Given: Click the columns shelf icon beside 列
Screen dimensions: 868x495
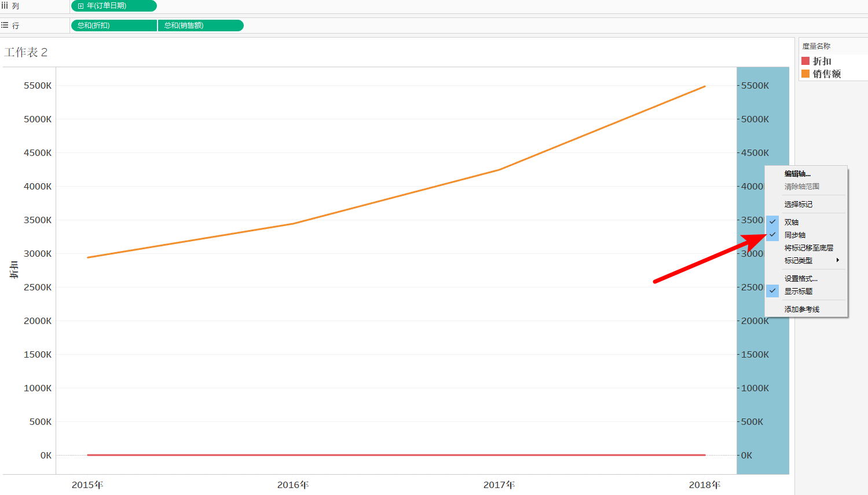Looking at the screenshot, I should 5,5.
